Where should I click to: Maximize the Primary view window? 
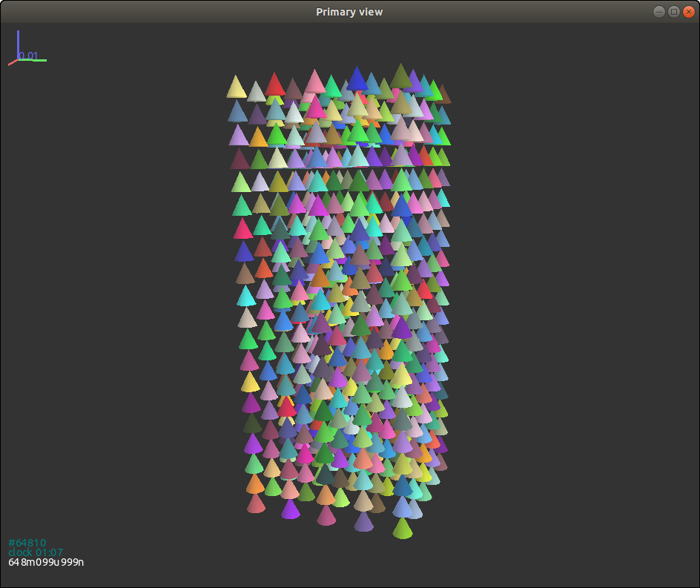tap(674, 11)
